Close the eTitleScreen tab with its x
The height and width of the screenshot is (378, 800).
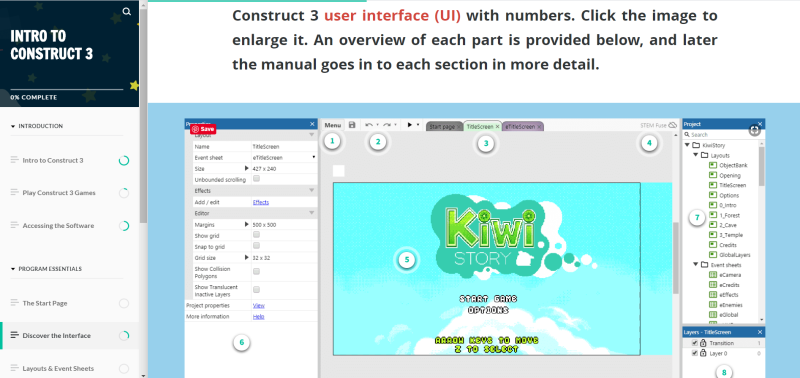pyautogui.click(x=539, y=127)
